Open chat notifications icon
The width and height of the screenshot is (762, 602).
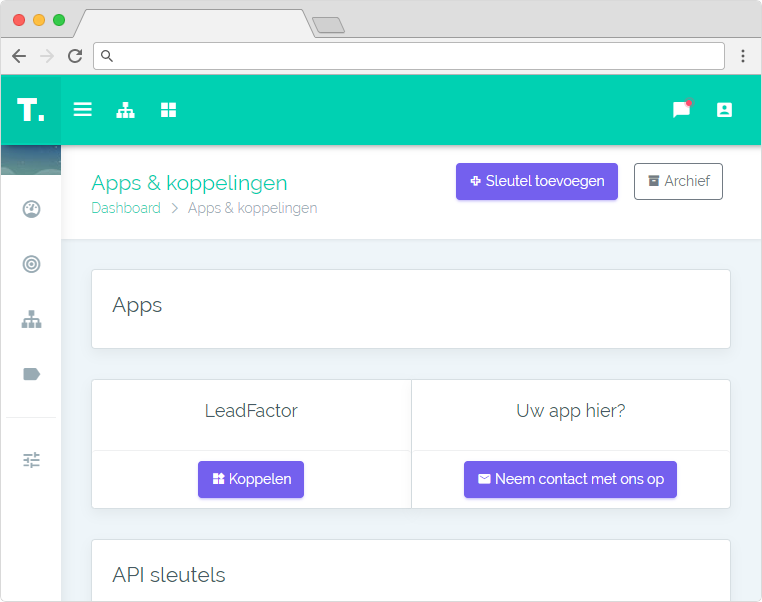point(682,110)
